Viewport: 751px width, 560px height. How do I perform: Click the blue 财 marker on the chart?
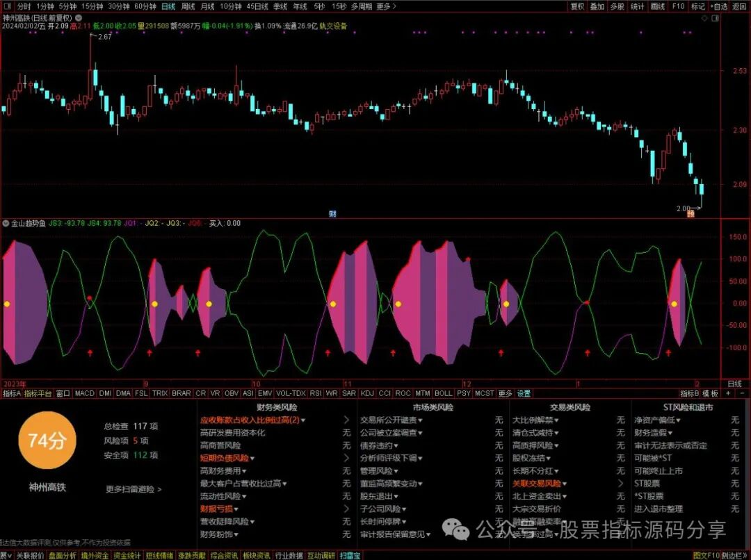click(332, 213)
